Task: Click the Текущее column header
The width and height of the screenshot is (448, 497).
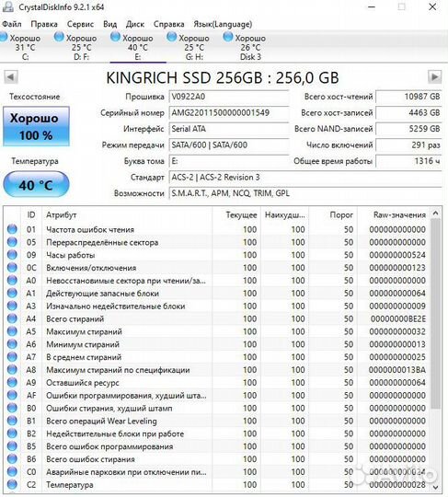Action: 236,214
